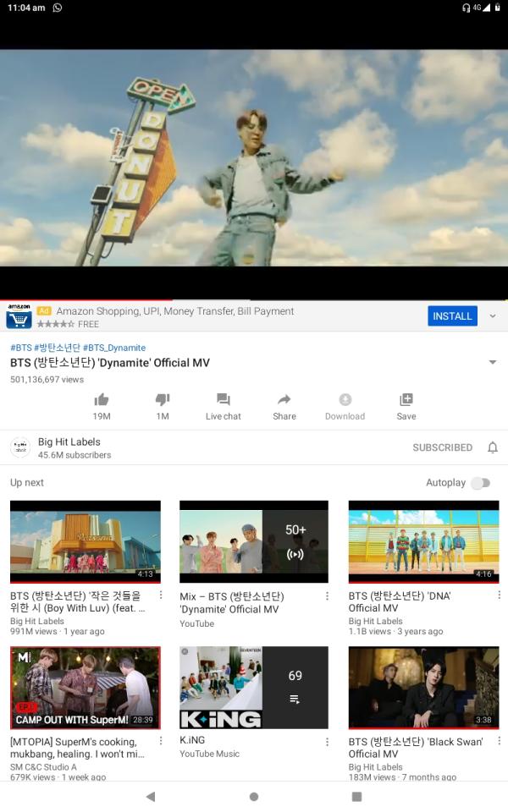Play the CAMP OUT WITH SuperM thumbnail
Screen dimensions: 508x812
(86, 688)
